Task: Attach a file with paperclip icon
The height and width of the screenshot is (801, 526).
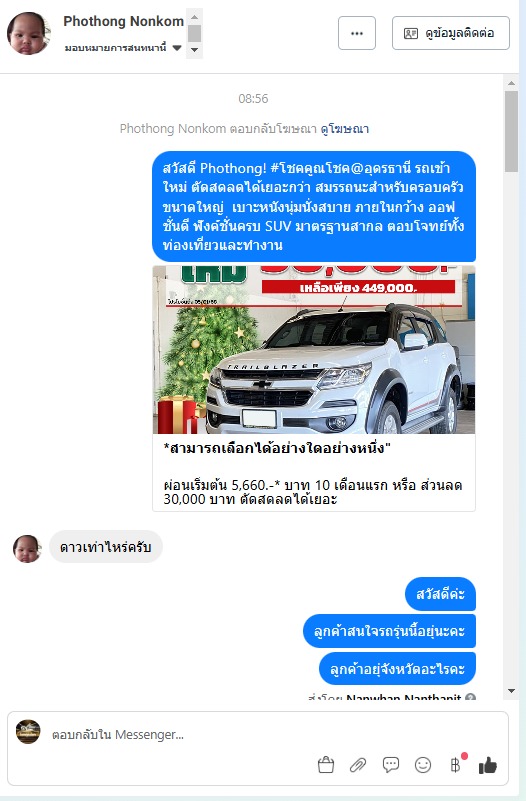Action: click(358, 765)
